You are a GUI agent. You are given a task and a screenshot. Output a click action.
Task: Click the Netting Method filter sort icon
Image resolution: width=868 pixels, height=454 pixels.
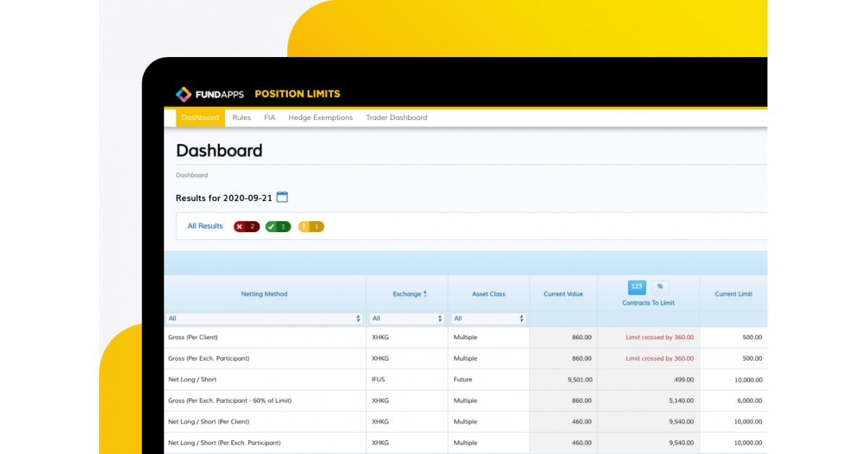tap(359, 318)
